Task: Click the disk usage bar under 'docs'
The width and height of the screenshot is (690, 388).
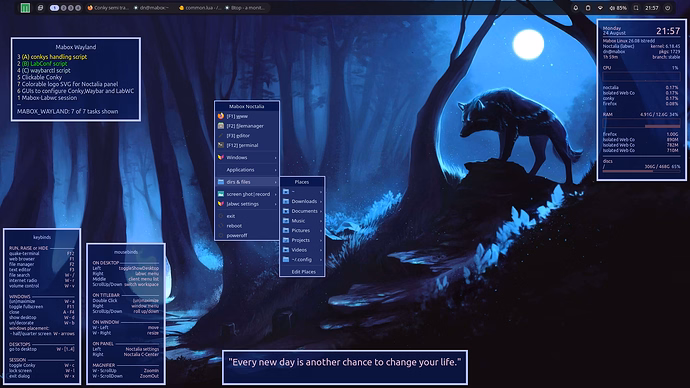Action: (641, 171)
